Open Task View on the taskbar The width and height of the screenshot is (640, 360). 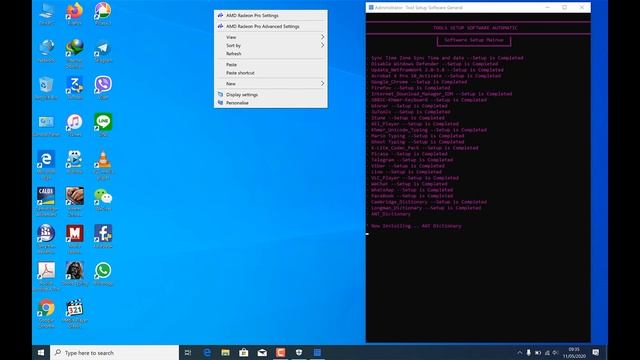tap(188, 353)
